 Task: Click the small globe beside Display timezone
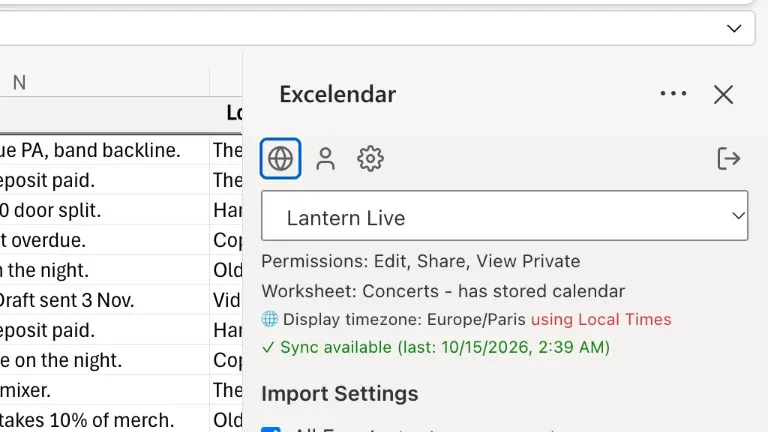pyautogui.click(x=269, y=319)
